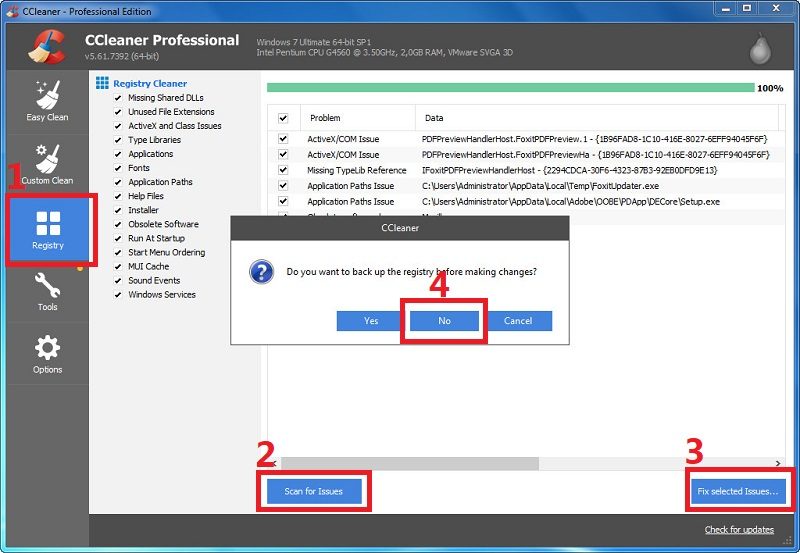
Task: Click No in backup dialog
Action: pos(444,321)
